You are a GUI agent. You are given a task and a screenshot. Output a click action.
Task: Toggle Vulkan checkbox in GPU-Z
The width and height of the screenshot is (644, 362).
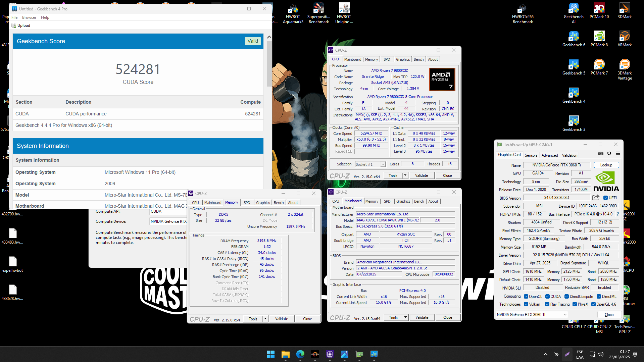[x=526, y=304]
